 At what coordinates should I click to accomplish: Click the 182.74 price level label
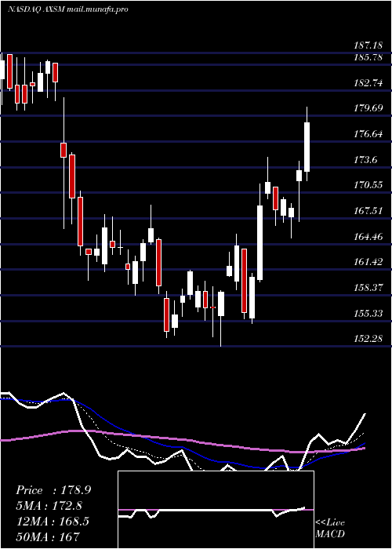tap(368, 83)
